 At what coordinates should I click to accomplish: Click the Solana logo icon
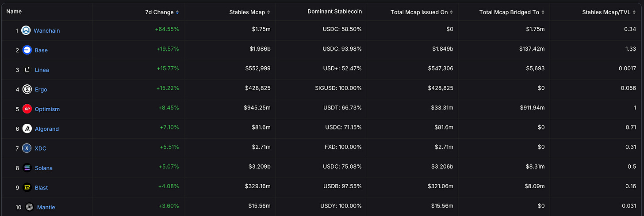(27, 168)
